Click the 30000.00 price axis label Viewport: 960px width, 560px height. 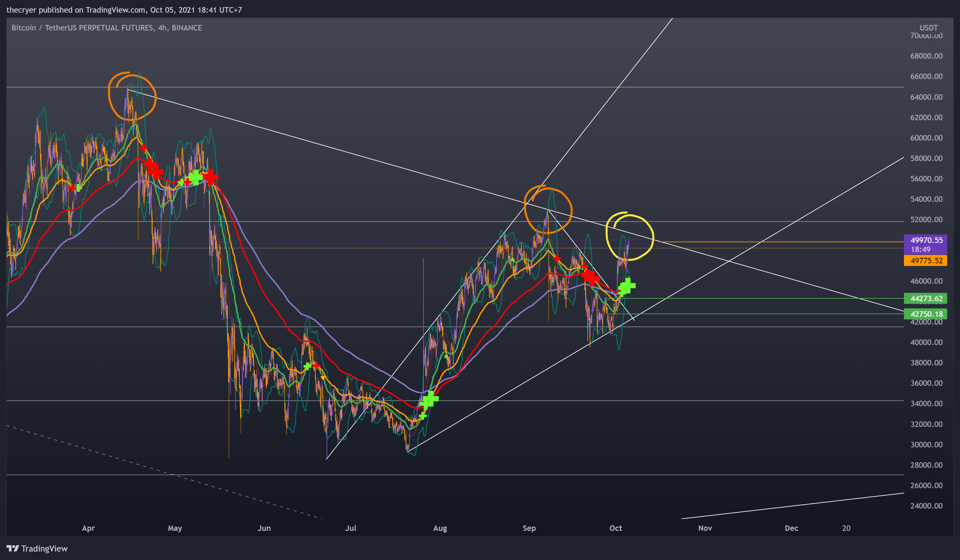927,445
